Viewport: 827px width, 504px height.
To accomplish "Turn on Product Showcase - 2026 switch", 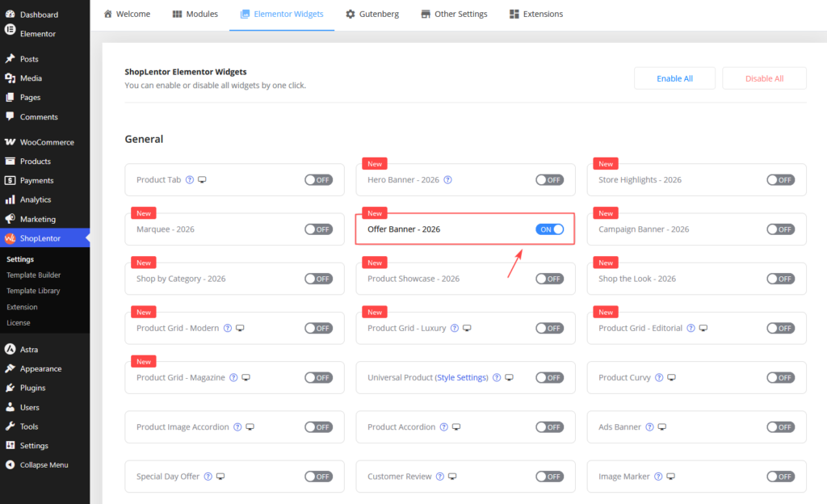I will pyautogui.click(x=549, y=279).
